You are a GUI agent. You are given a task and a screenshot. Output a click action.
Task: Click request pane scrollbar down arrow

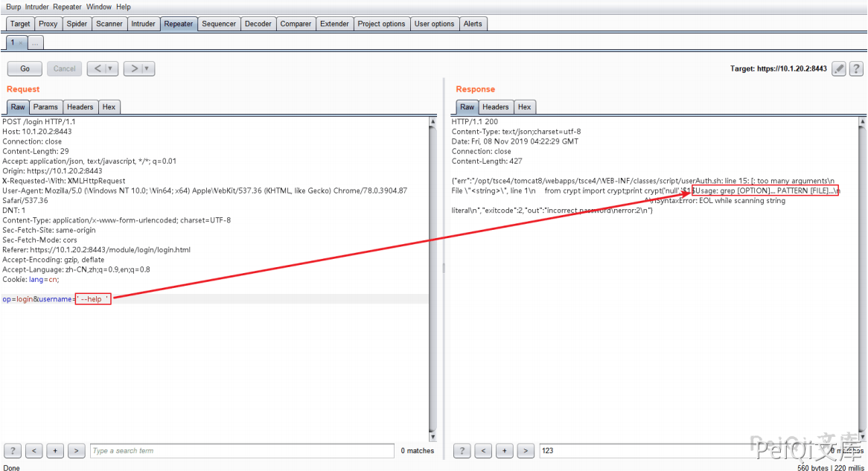[433, 437]
